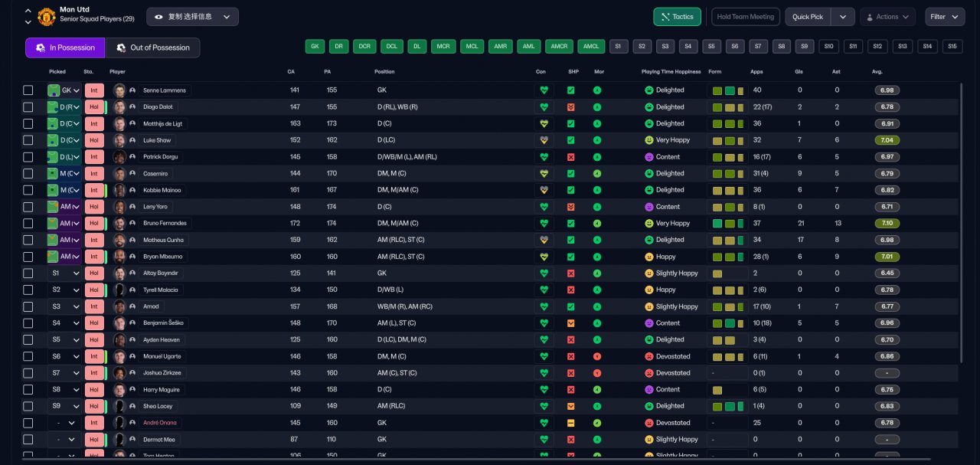Select the checkbox in Casemiro's row

pos(28,174)
